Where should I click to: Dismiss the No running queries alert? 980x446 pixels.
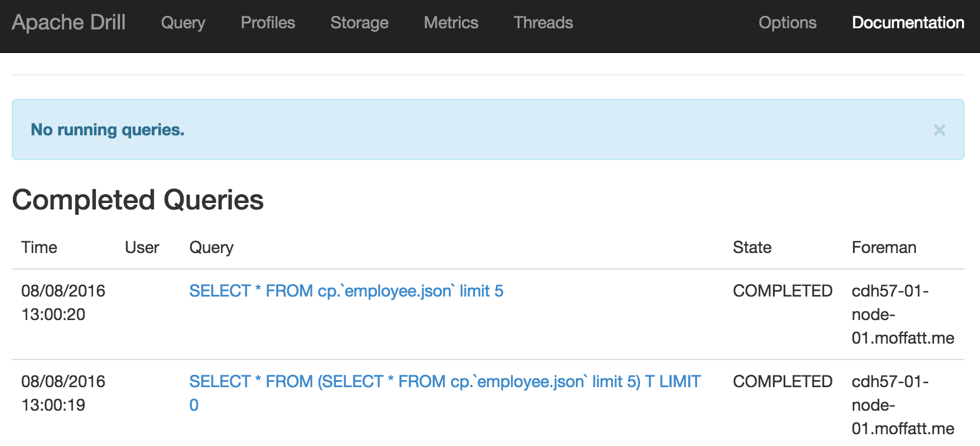point(939,130)
